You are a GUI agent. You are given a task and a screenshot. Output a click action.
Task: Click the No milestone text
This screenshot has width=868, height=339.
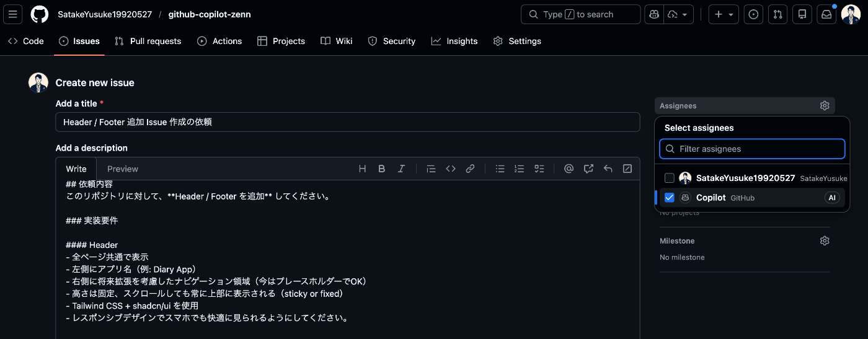[x=682, y=257]
